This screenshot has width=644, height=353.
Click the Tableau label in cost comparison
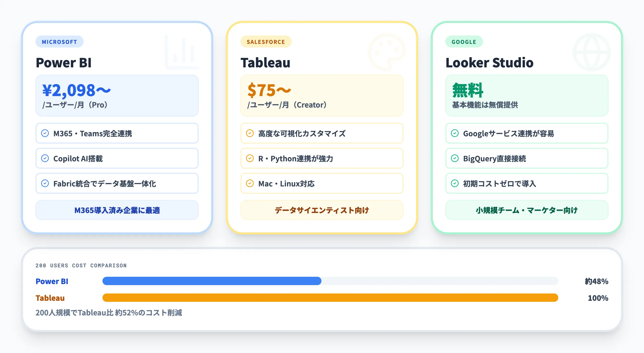50,298
